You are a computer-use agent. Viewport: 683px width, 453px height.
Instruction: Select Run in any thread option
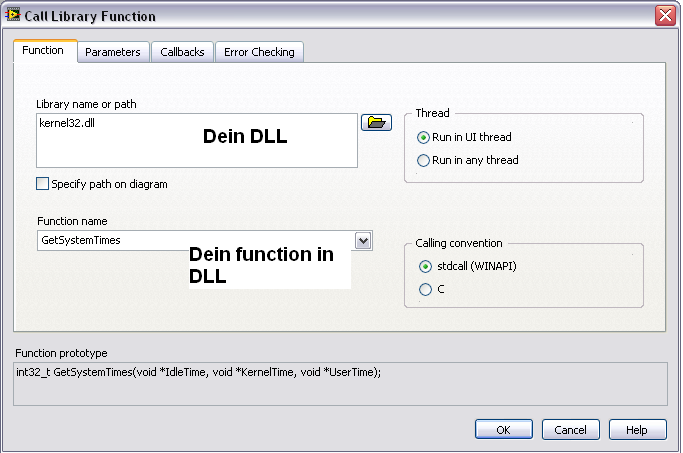425,160
